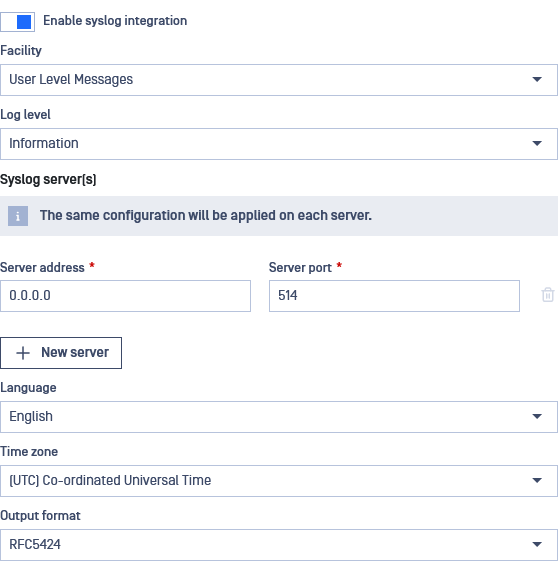Image resolution: width=558 pixels, height=561 pixels.
Task: Open the Facility dropdown
Action: click(279, 80)
